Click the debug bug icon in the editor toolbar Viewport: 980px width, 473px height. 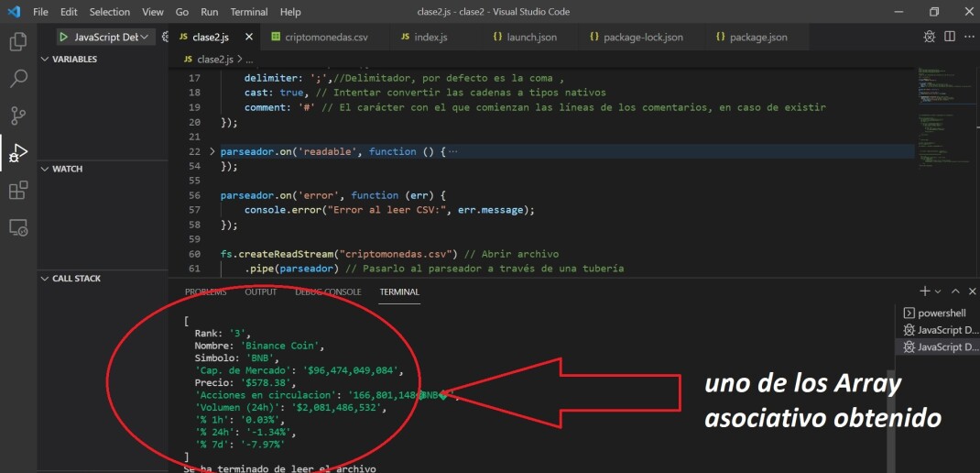click(930, 37)
